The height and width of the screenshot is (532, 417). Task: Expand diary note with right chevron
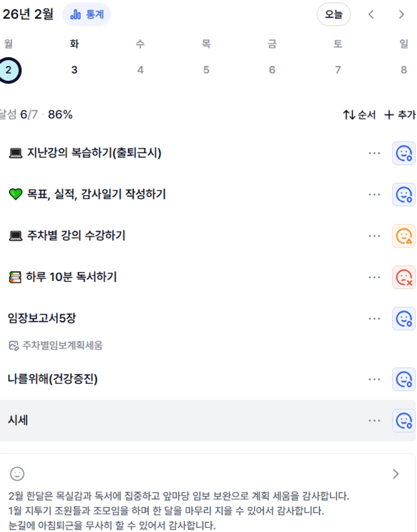pyautogui.click(x=396, y=473)
